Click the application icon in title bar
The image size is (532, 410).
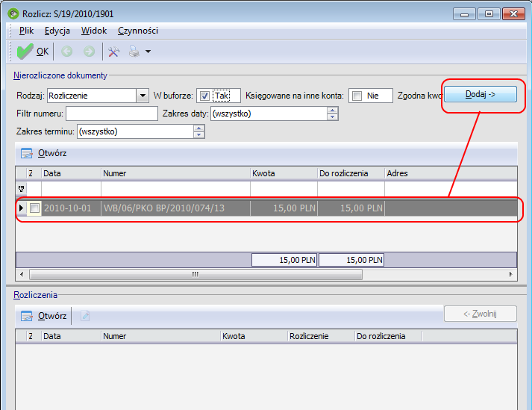coord(13,14)
